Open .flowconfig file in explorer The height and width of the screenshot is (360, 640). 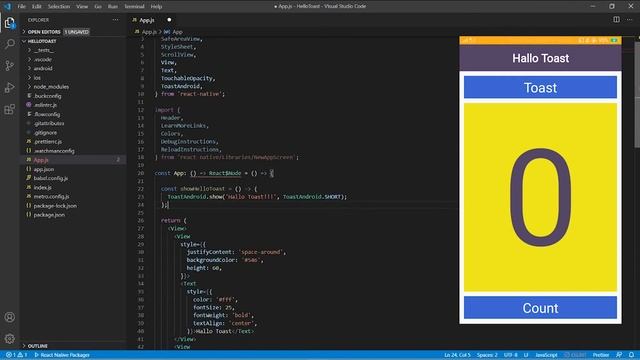click(47, 114)
